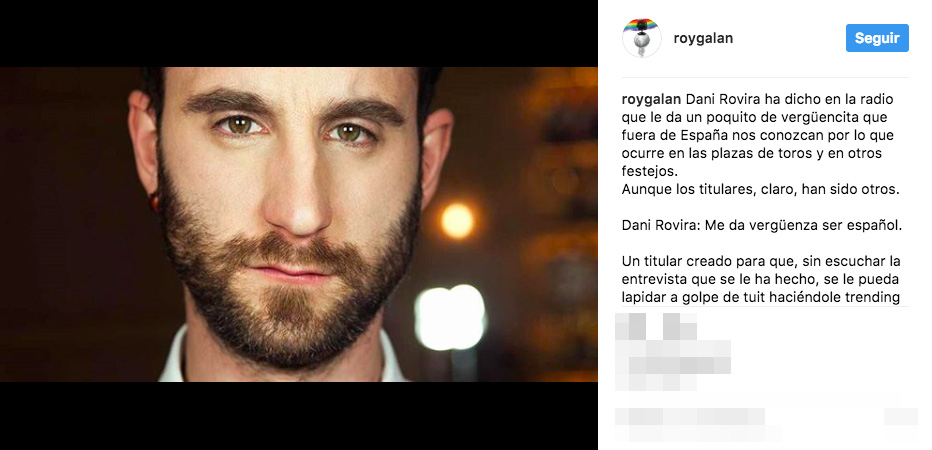The height and width of the screenshot is (450, 932).
Task: Click the bold roygalan name in the caption
Action: point(652,99)
